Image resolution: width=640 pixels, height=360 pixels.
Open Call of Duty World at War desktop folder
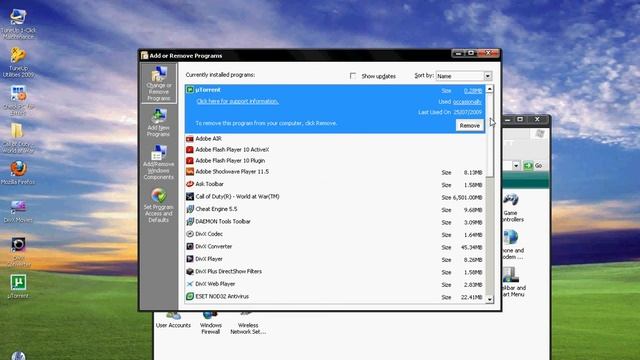17,138
